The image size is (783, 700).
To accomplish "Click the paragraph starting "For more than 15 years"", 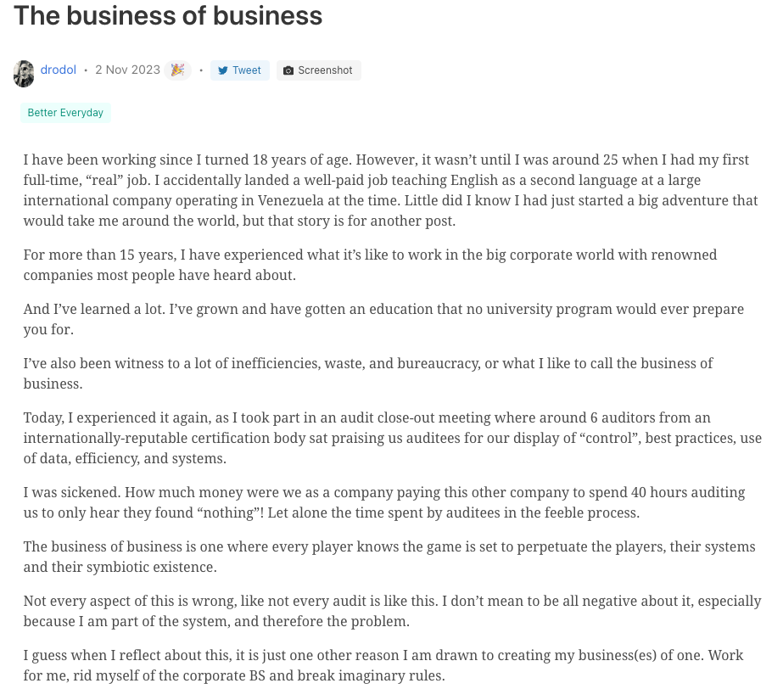I will coord(370,265).
